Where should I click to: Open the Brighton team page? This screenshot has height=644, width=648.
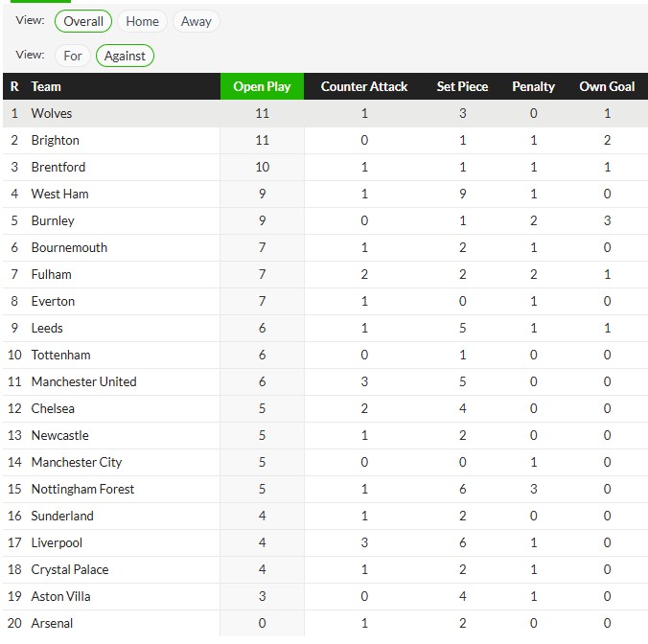(56, 140)
